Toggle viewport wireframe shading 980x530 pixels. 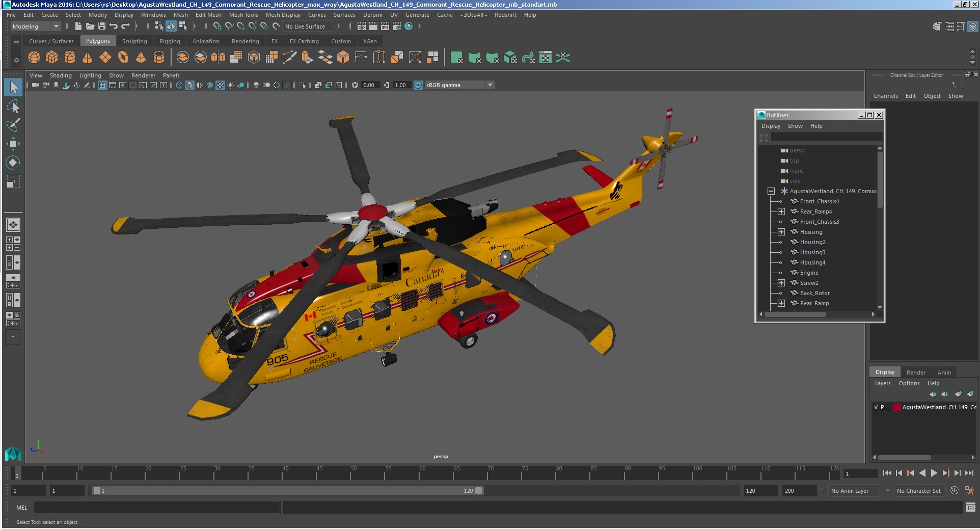[x=179, y=85]
